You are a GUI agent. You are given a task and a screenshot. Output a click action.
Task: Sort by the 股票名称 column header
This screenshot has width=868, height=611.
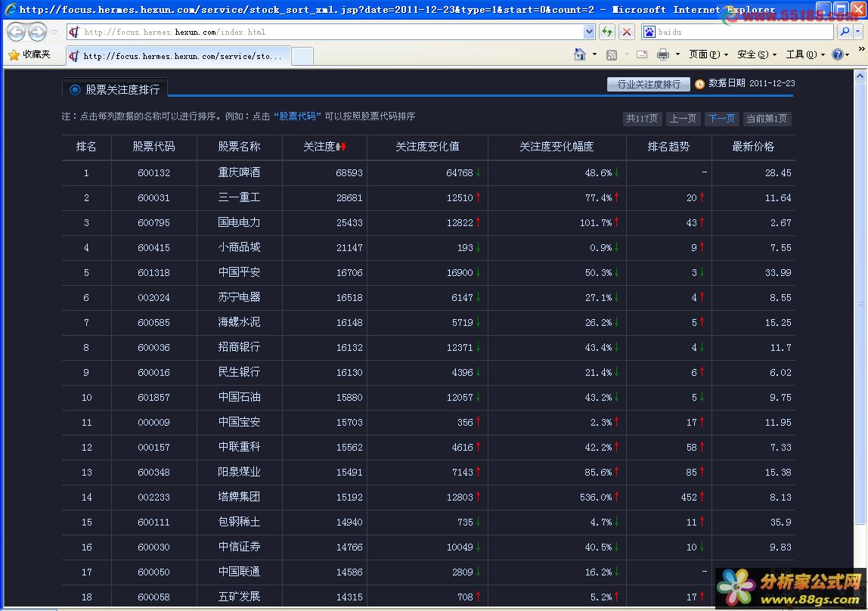[239, 147]
